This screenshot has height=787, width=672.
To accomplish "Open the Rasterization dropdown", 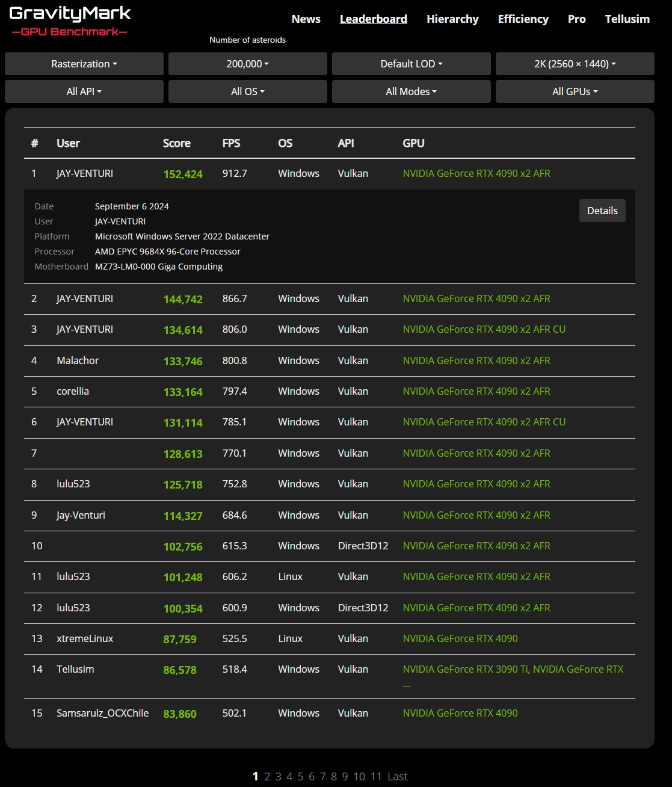I will click(x=84, y=64).
